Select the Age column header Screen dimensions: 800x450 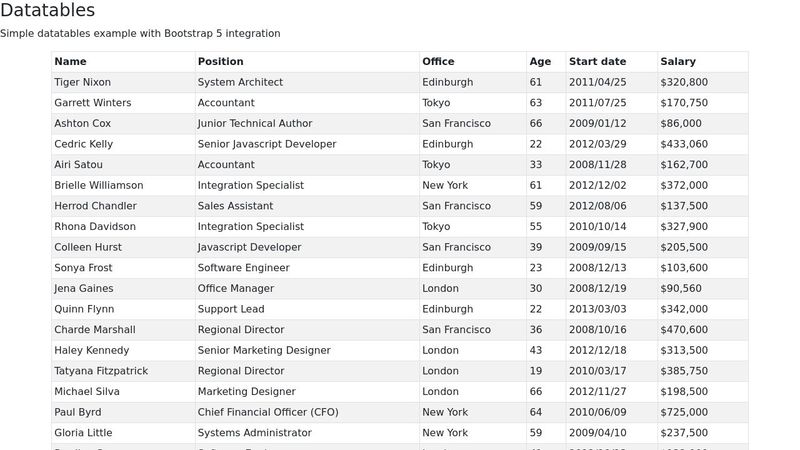546,62
